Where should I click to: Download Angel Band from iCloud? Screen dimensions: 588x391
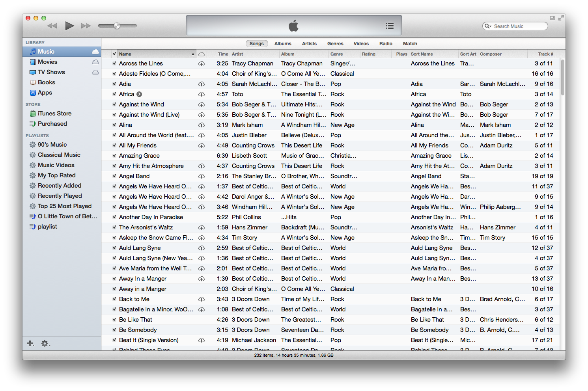click(202, 176)
